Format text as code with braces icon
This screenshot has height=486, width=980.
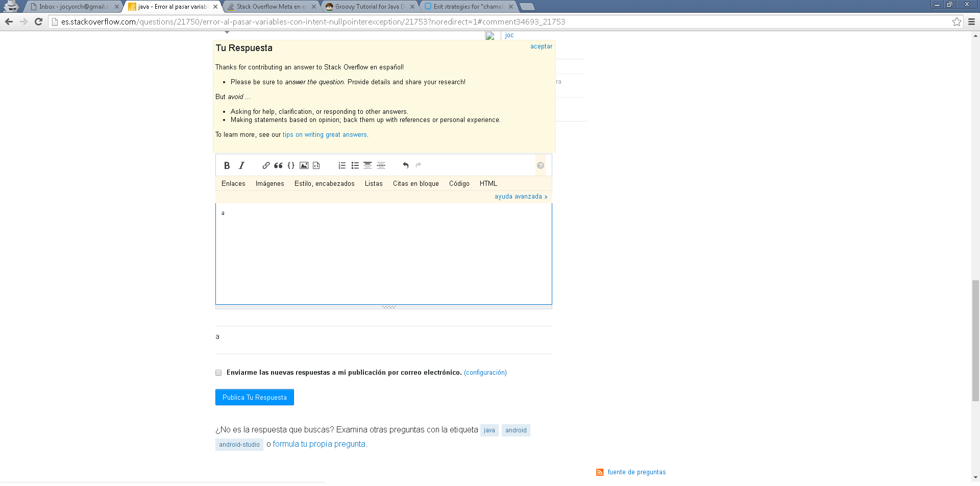point(291,165)
